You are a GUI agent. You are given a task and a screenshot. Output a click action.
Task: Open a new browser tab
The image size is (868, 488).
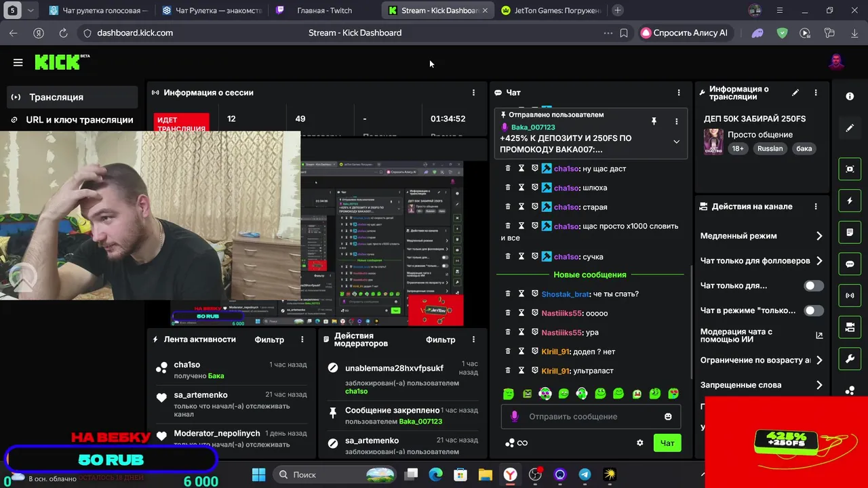(x=617, y=10)
